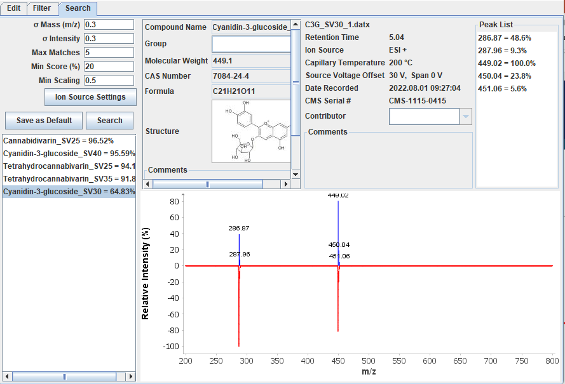The height and width of the screenshot is (384, 565).
Task: Focus the Min Score (%) field
Action: click(109, 67)
